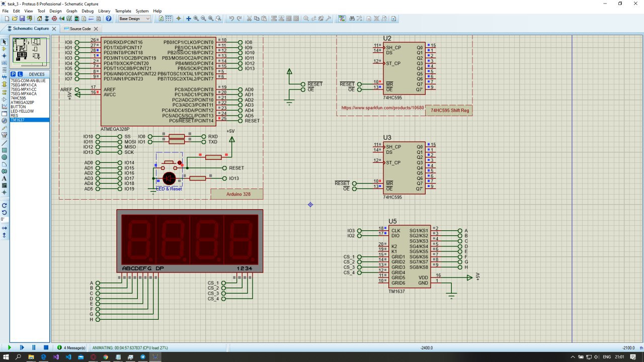Click the horizontal mirror (X-flip) icon
644x362 pixels.
tap(5, 228)
